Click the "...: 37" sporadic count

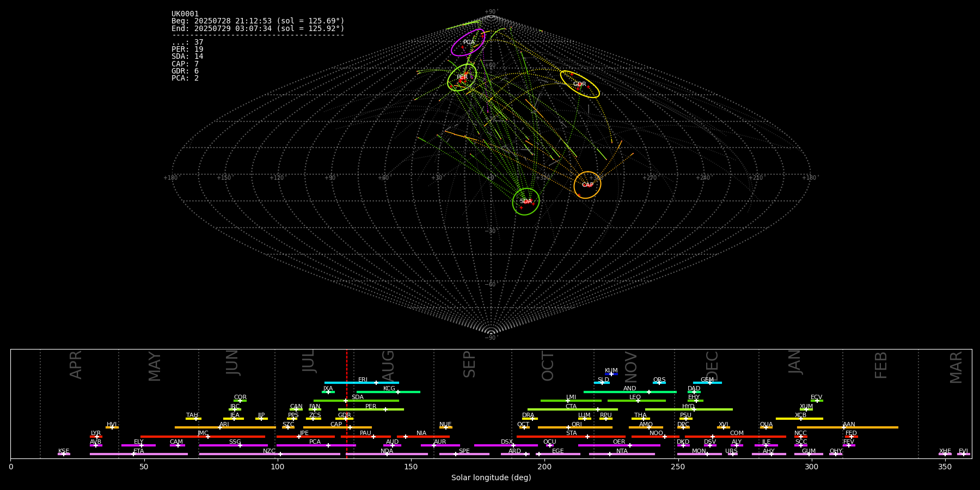(x=187, y=42)
